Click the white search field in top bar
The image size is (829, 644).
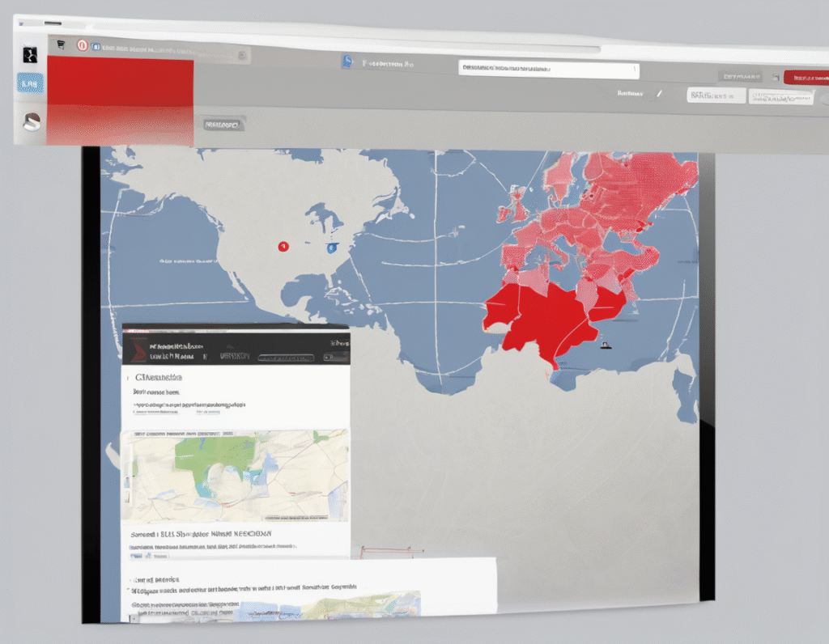tap(548, 70)
